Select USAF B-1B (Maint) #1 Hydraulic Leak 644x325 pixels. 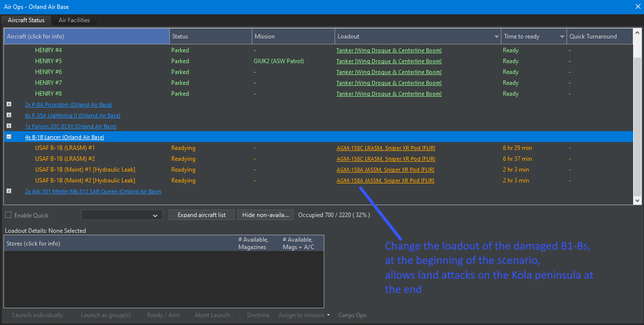(x=318, y=170)
